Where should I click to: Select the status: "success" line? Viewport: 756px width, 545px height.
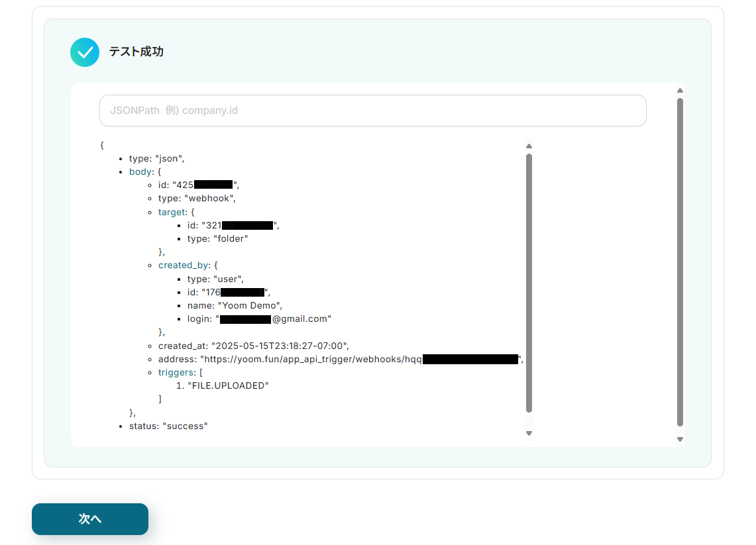[168, 426]
